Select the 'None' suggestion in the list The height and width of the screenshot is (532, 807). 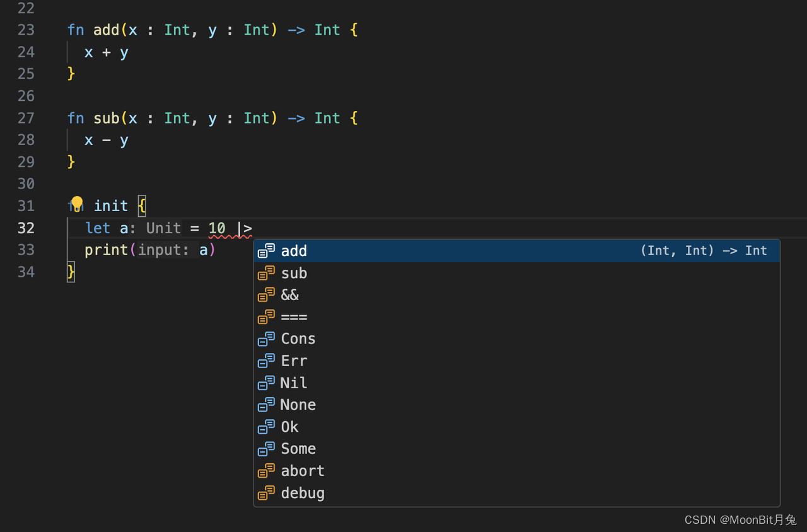point(516,405)
